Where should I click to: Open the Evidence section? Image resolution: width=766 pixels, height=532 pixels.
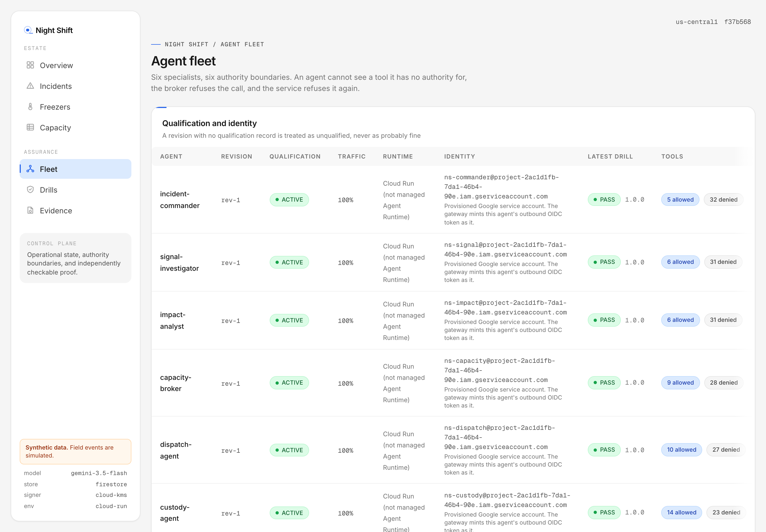pyautogui.click(x=76, y=211)
